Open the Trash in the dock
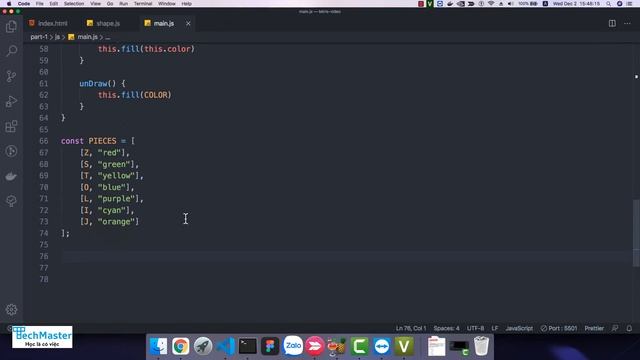640x360 pixels. click(481, 346)
